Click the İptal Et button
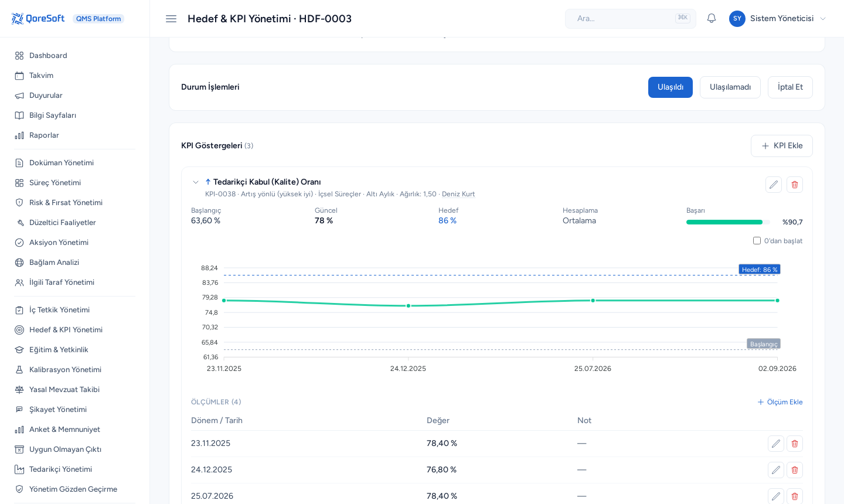Image resolution: width=844 pixels, height=504 pixels. tap(790, 87)
